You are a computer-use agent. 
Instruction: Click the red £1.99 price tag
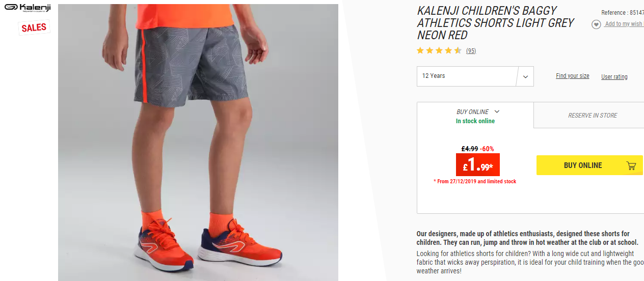tap(478, 164)
